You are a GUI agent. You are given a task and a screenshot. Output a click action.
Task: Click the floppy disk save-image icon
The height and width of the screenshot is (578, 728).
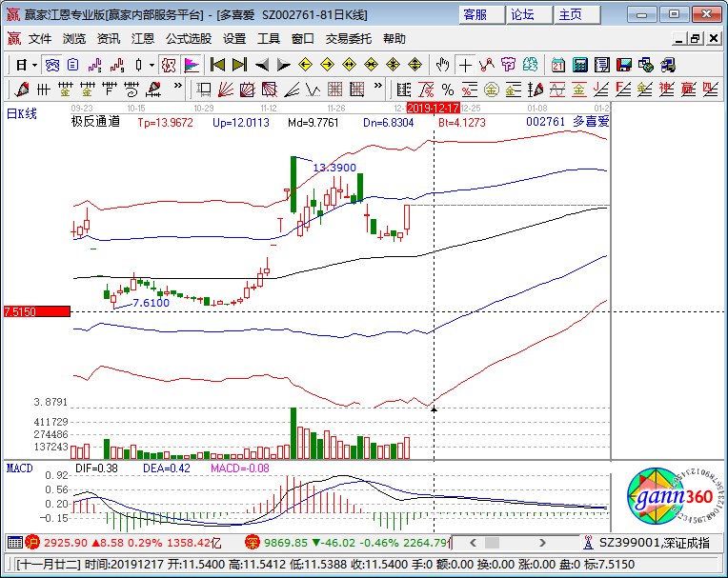pyautogui.click(x=624, y=65)
